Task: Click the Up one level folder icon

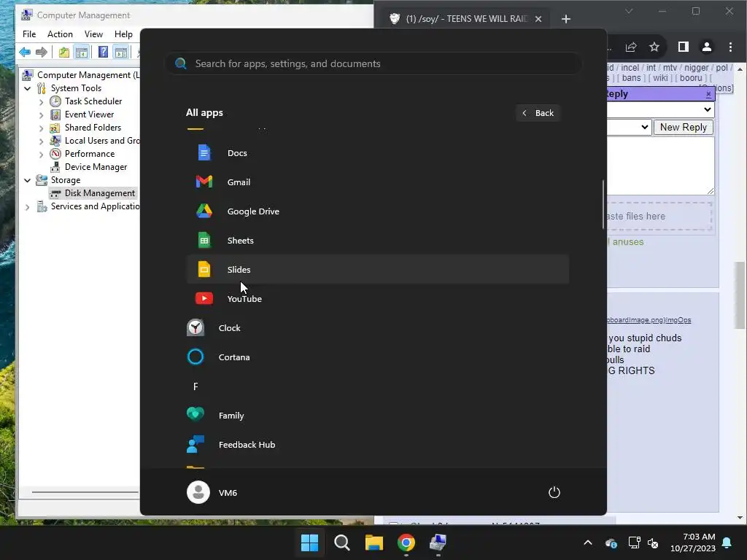Action: (x=64, y=52)
